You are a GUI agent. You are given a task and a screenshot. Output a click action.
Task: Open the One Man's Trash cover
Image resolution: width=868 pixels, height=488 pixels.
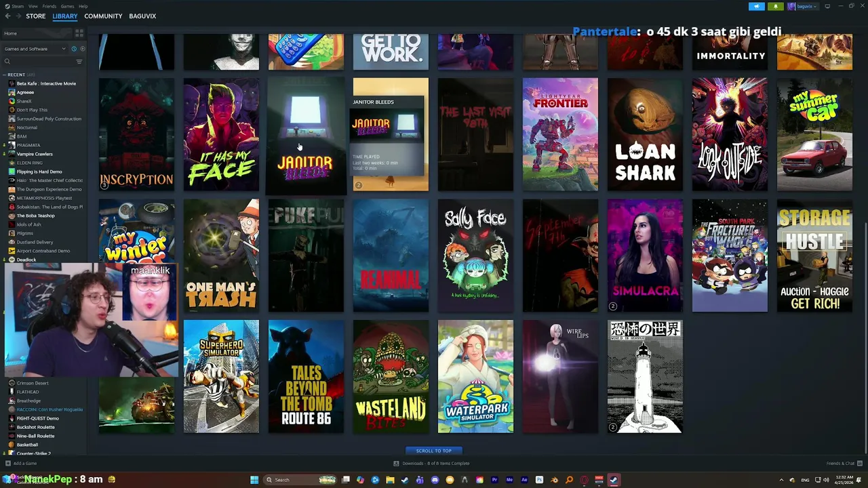[221, 256]
